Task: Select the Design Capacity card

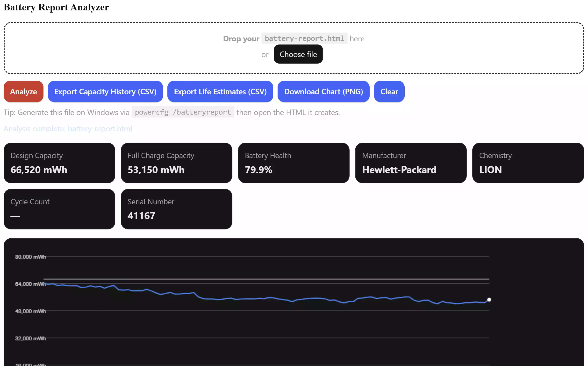Action: (x=59, y=163)
